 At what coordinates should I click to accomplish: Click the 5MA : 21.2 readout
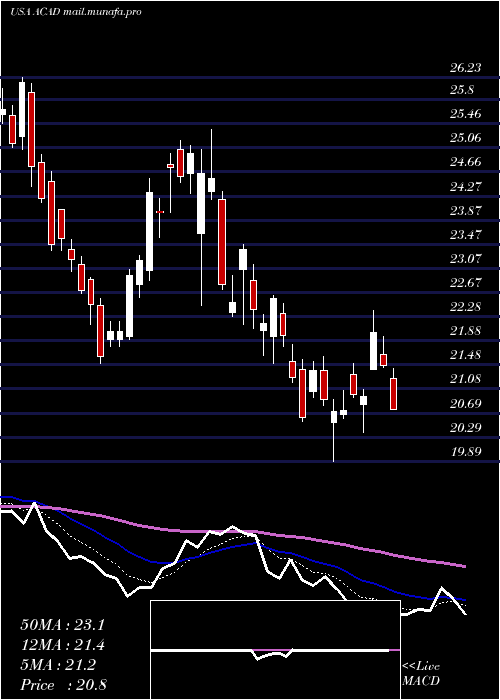pos(58,665)
